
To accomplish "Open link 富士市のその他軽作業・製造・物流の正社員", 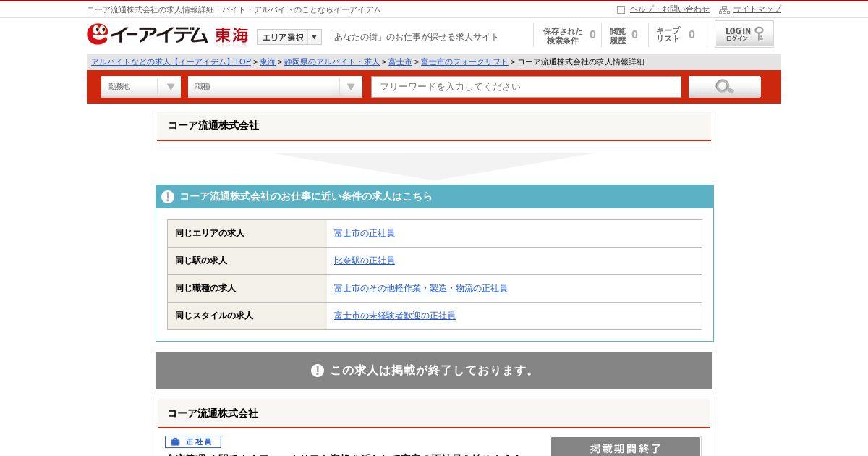I will click(421, 288).
